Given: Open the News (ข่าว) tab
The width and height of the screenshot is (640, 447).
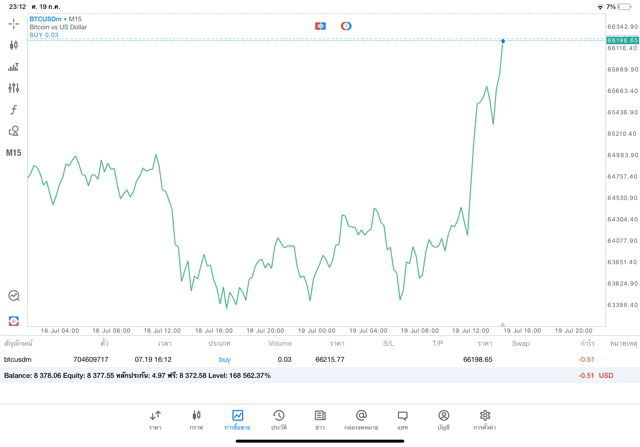Looking at the screenshot, I should point(320,419).
